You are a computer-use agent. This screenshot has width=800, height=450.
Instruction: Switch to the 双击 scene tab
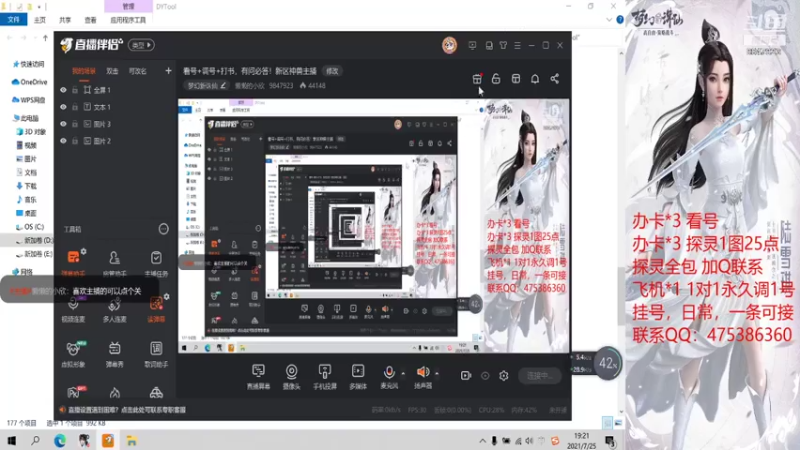click(112, 71)
